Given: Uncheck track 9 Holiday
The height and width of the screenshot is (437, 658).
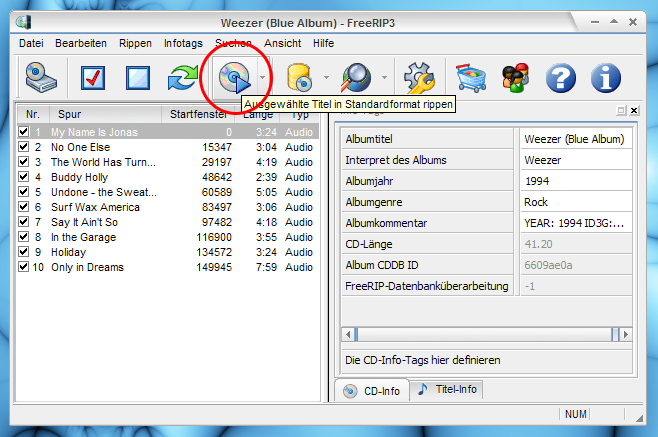Looking at the screenshot, I should 24,252.
